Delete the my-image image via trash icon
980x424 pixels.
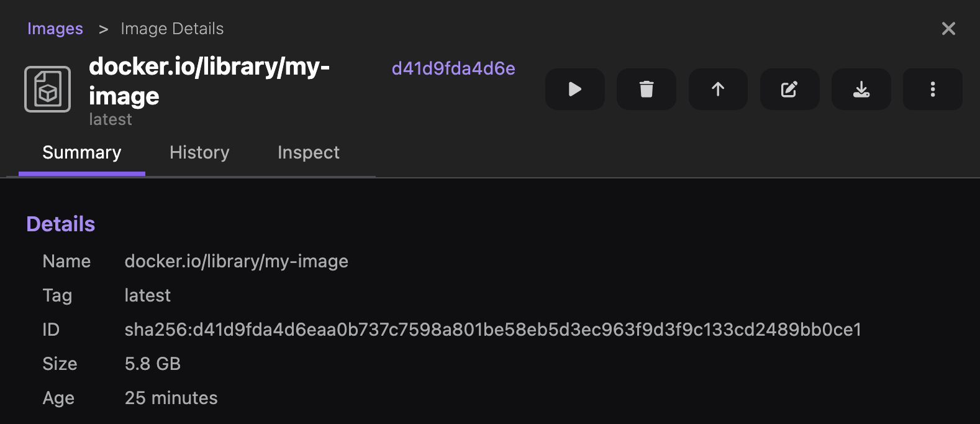coord(646,89)
